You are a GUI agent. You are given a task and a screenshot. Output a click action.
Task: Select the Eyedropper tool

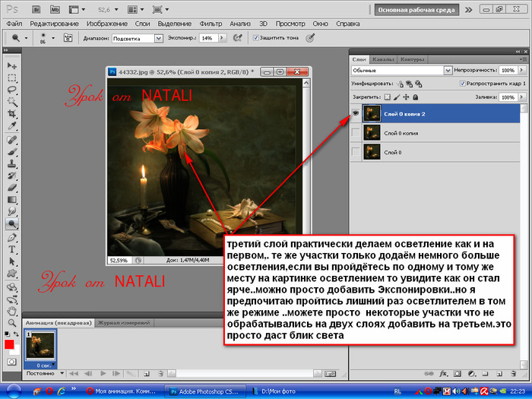[x=12, y=126]
